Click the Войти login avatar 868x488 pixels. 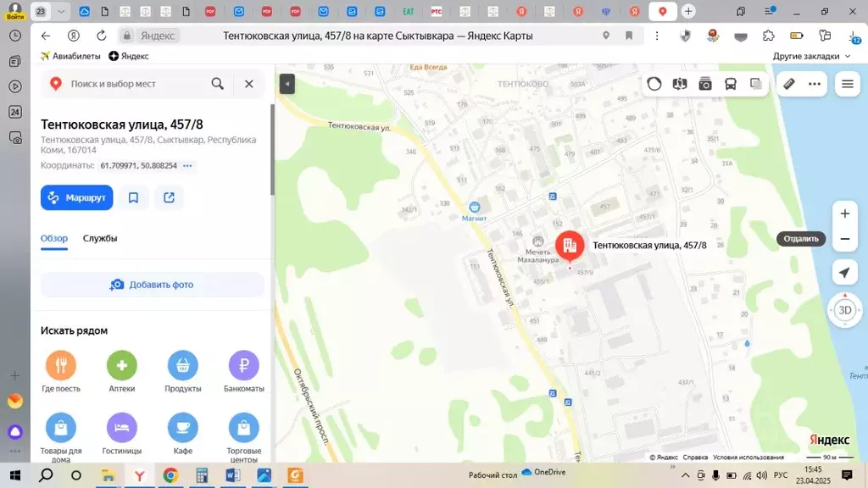pos(15,10)
